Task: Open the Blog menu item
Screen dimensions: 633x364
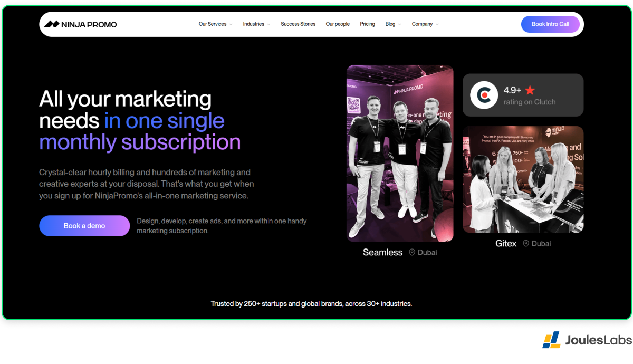Action: coord(390,24)
